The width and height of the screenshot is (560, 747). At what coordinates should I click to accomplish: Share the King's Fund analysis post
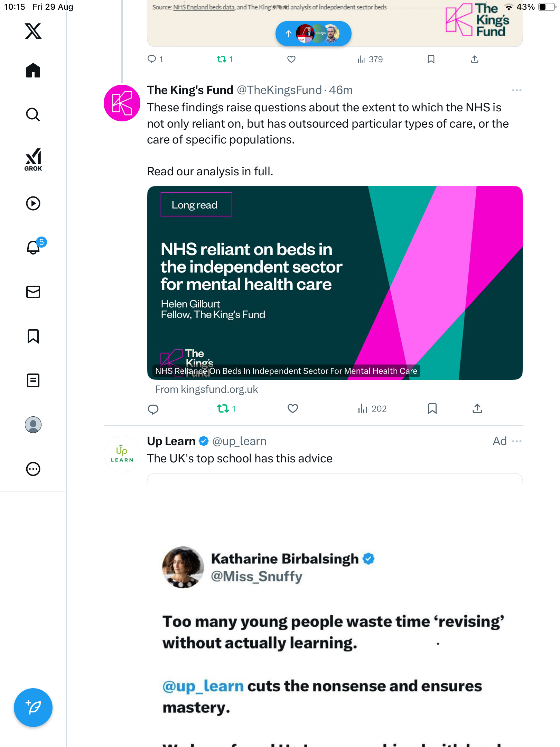pos(477,409)
